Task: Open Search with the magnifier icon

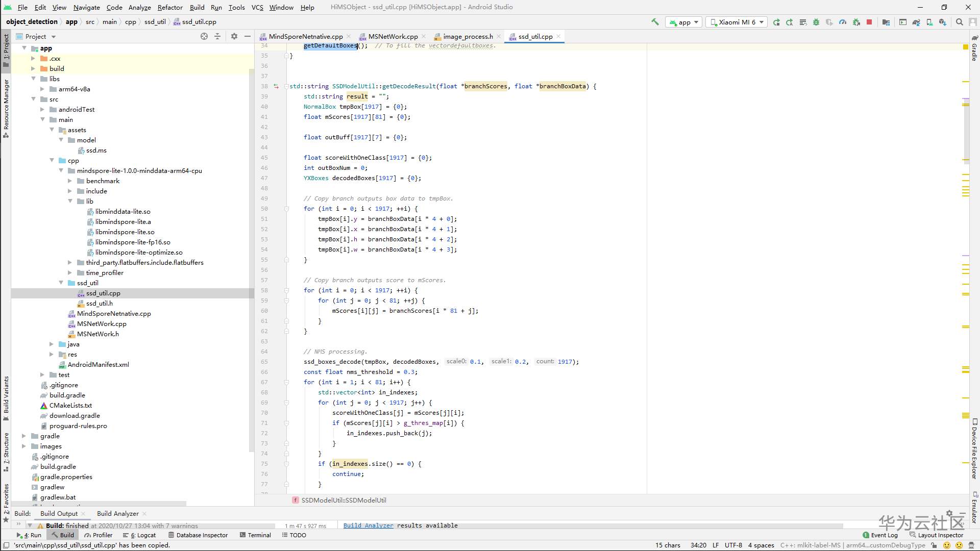Action: 960,22
